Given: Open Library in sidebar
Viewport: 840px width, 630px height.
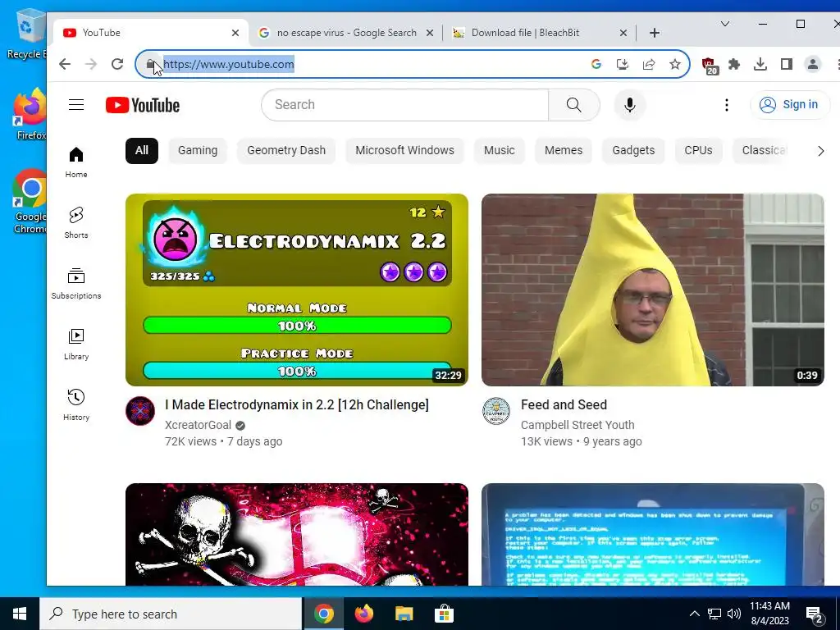Looking at the screenshot, I should click(76, 344).
